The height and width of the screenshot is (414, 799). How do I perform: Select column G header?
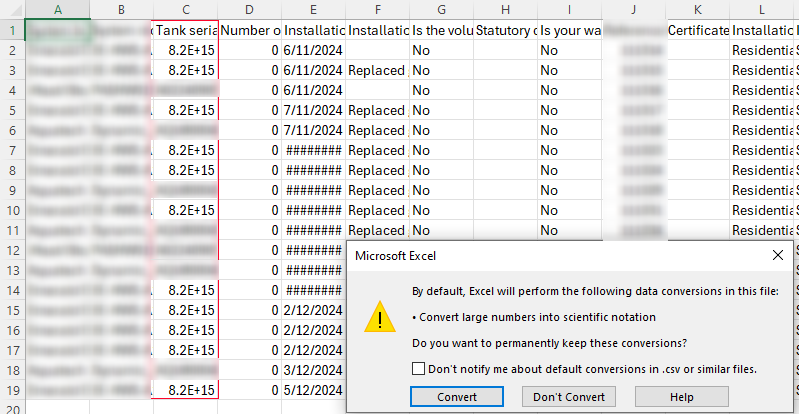(441, 10)
